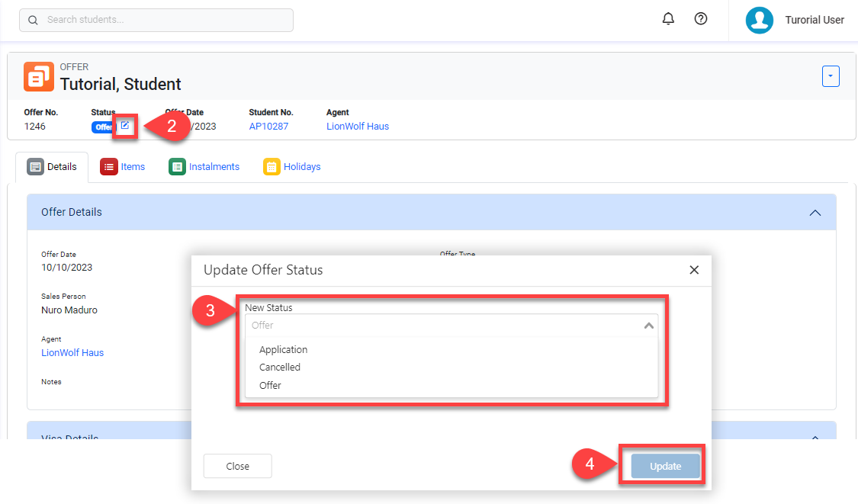Choose Cancelled in the status list

[x=280, y=368]
